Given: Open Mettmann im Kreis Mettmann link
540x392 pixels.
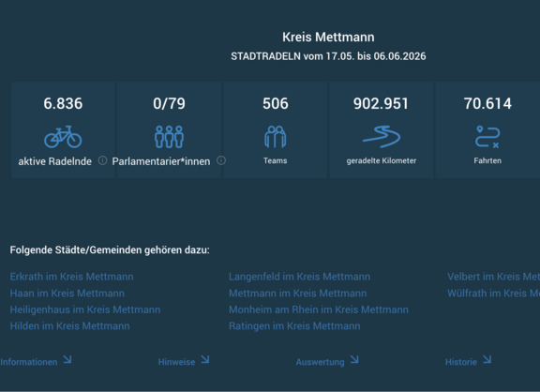Looking at the screenshot, I should (x=298, y=294).
